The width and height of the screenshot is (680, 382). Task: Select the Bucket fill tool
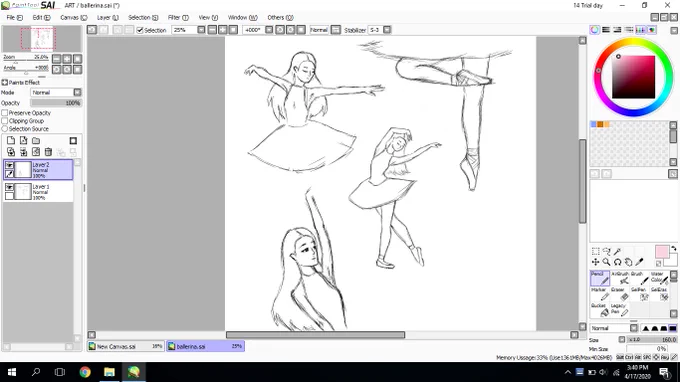coord(599,310)
